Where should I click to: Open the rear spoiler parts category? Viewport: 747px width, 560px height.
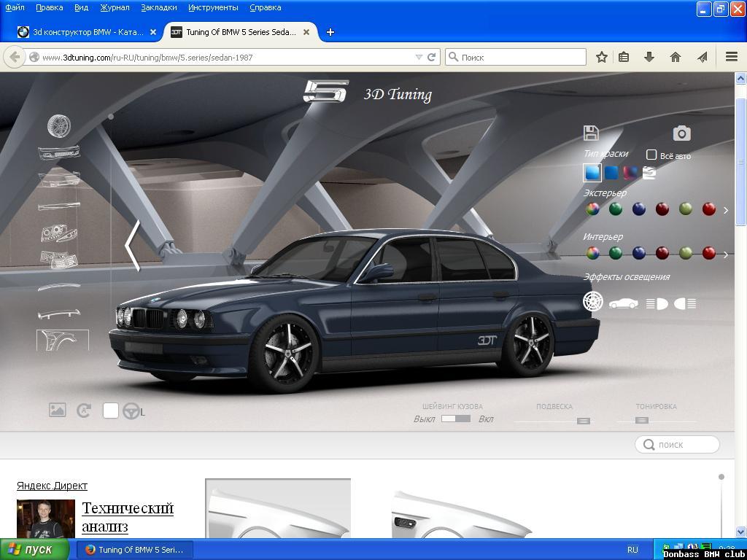click(x=59, y=314)
